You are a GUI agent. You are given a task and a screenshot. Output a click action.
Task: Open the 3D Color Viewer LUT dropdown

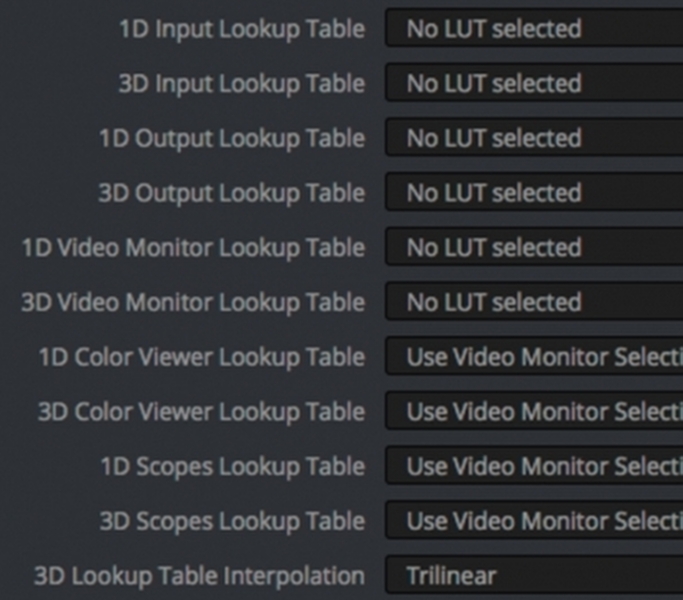534,411
